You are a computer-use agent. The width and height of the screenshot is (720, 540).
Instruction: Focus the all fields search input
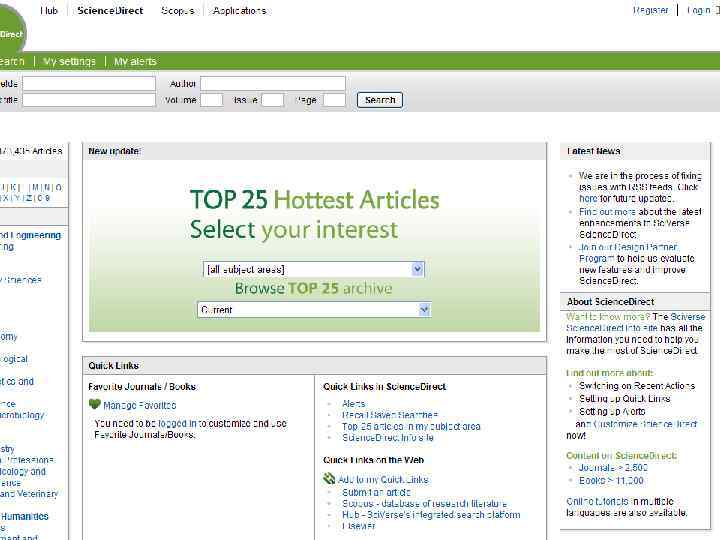89,84
